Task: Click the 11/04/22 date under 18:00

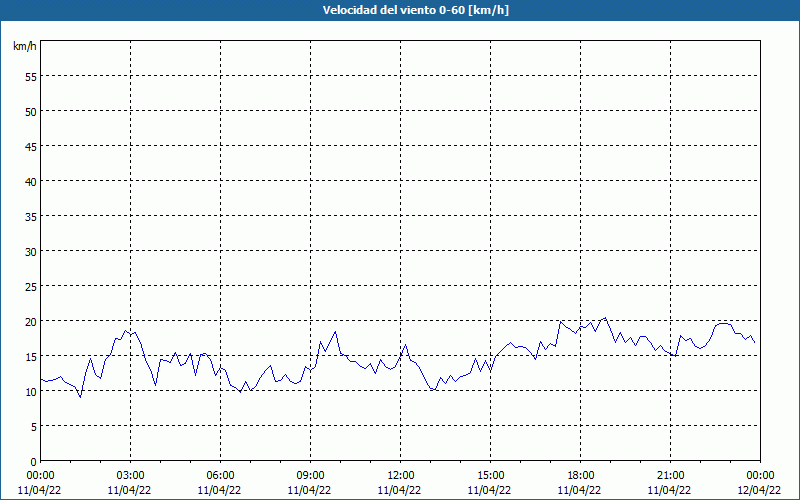Action: tap(580, 490)
